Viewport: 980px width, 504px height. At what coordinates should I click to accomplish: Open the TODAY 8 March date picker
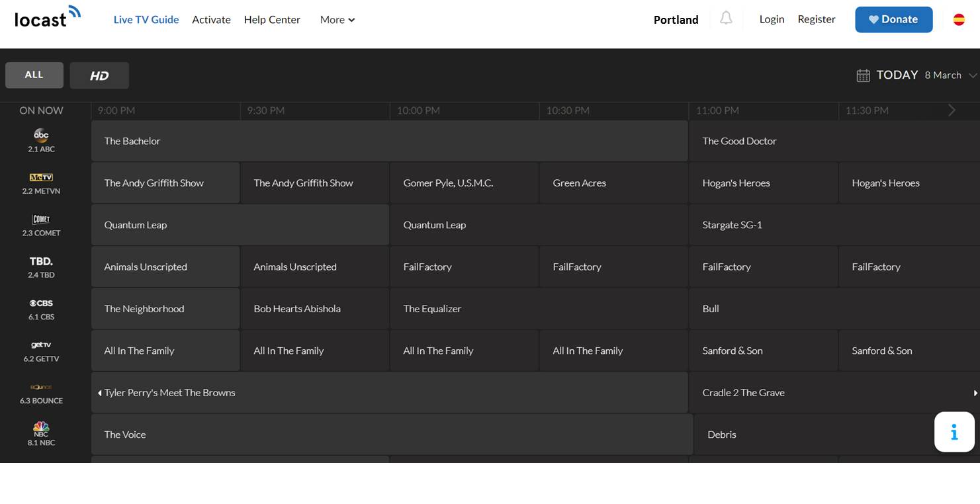click(x=916, y=75)
